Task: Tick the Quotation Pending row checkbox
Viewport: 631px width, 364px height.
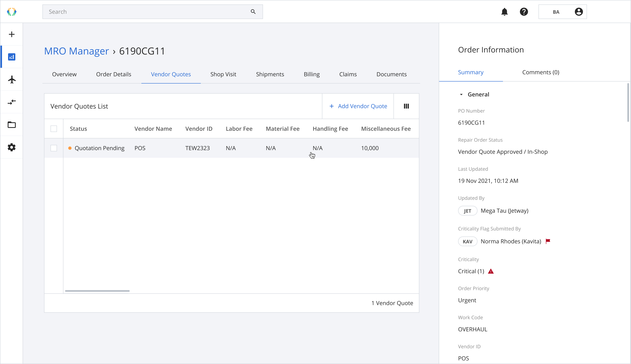Action: coord(54,148)
